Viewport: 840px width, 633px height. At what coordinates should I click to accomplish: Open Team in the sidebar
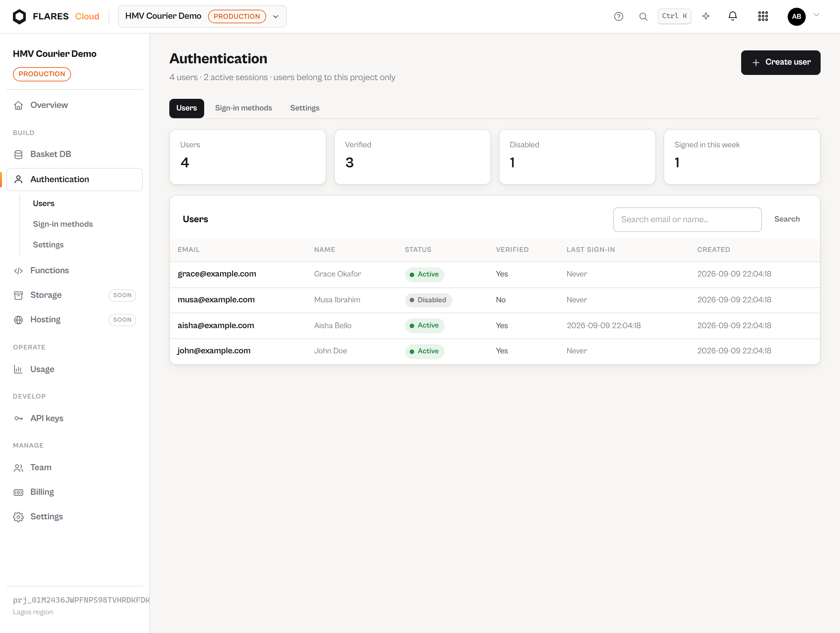pyautogui.click(x=74, y=468)
